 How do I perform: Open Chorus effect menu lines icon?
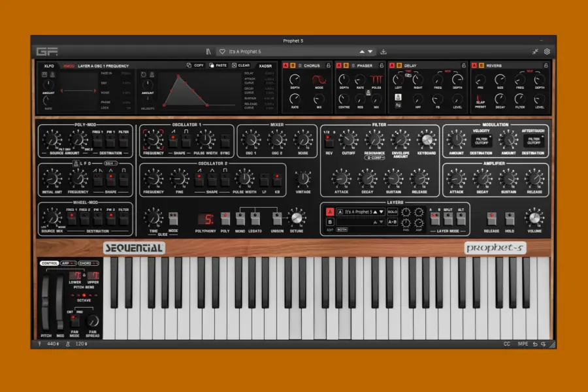click(300, 65)
